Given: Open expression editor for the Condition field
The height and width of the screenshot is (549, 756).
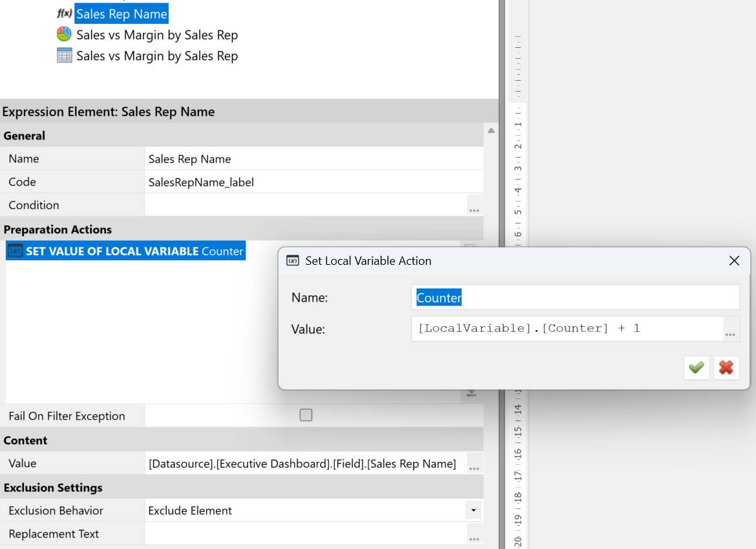Looking at the screenshot, I should [474, 206].
